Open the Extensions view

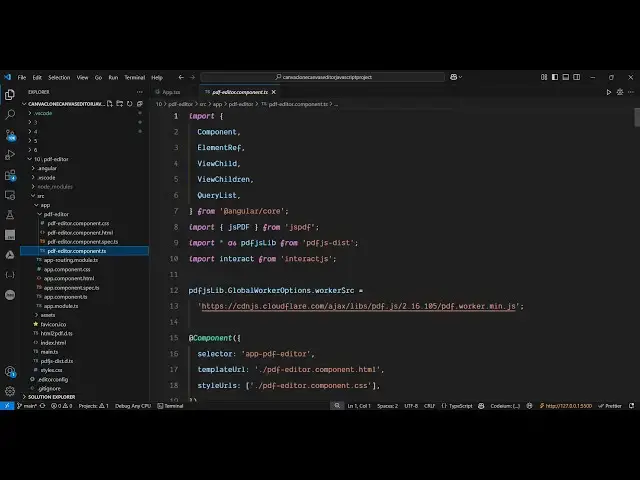(x=10, y=175)
